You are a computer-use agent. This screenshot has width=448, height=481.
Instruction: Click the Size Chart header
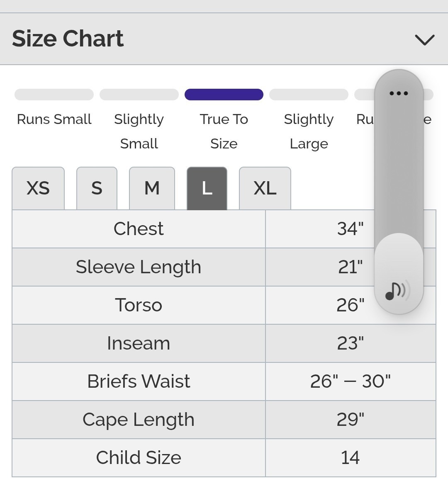68,39
